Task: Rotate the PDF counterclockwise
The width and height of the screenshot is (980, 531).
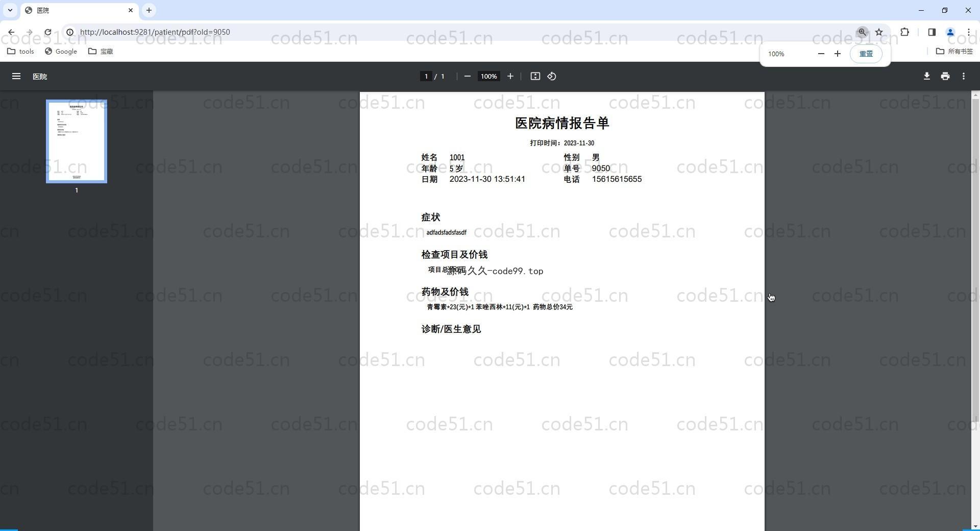Action: pyautogui.click(x=552, y=76)
